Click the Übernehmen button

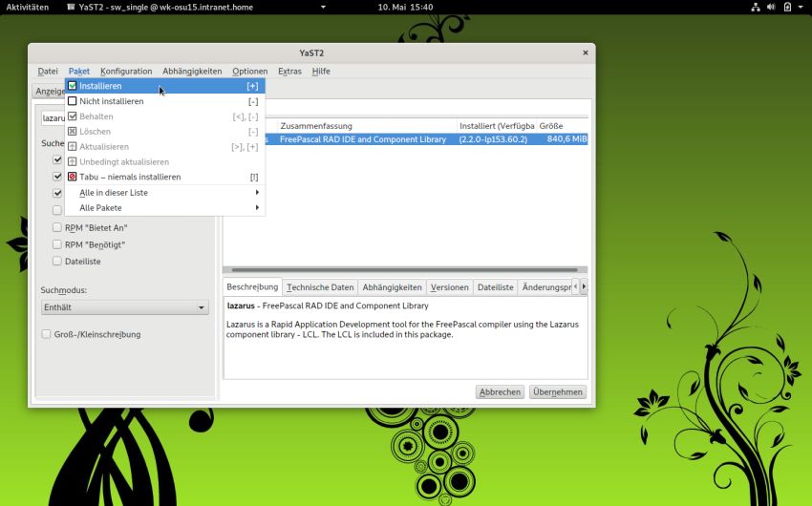558,392
